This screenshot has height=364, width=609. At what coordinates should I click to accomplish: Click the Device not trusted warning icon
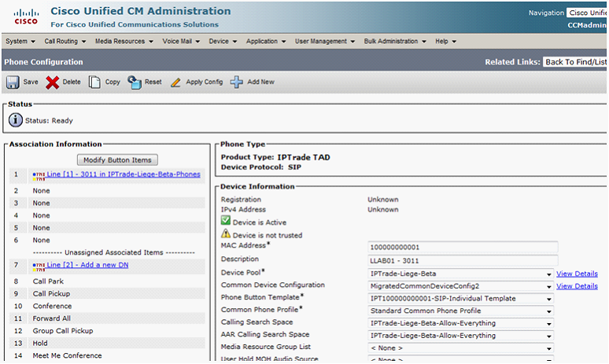pos(226,233)
